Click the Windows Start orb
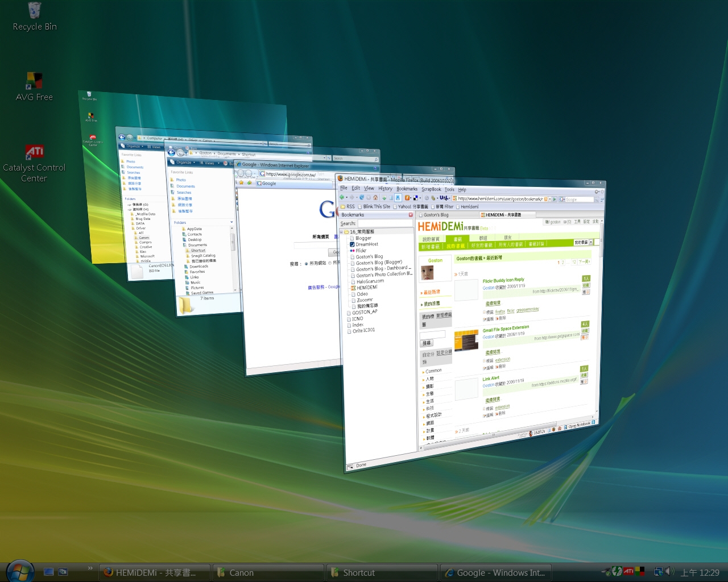Screen dimensions: 728x582 point(20,571)
